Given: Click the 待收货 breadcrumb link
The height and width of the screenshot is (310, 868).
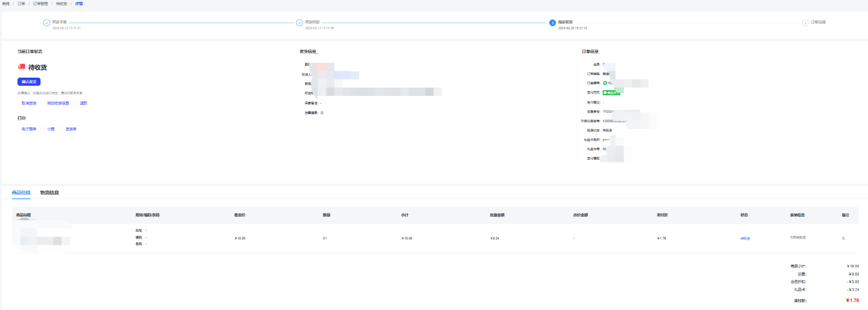Looking at the screenshot, I should [61, 4].
